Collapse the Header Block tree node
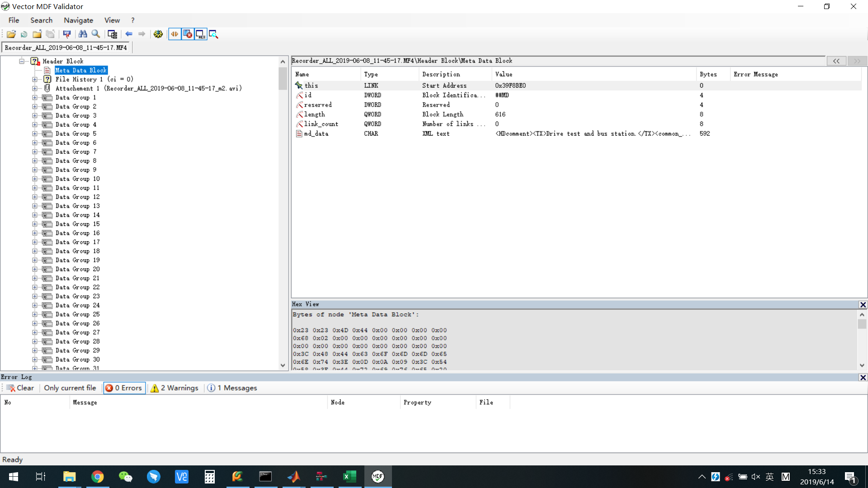 coord(21,61)
